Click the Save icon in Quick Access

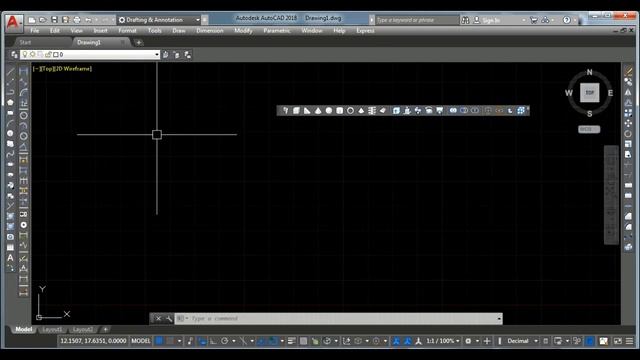pos(54,20)
